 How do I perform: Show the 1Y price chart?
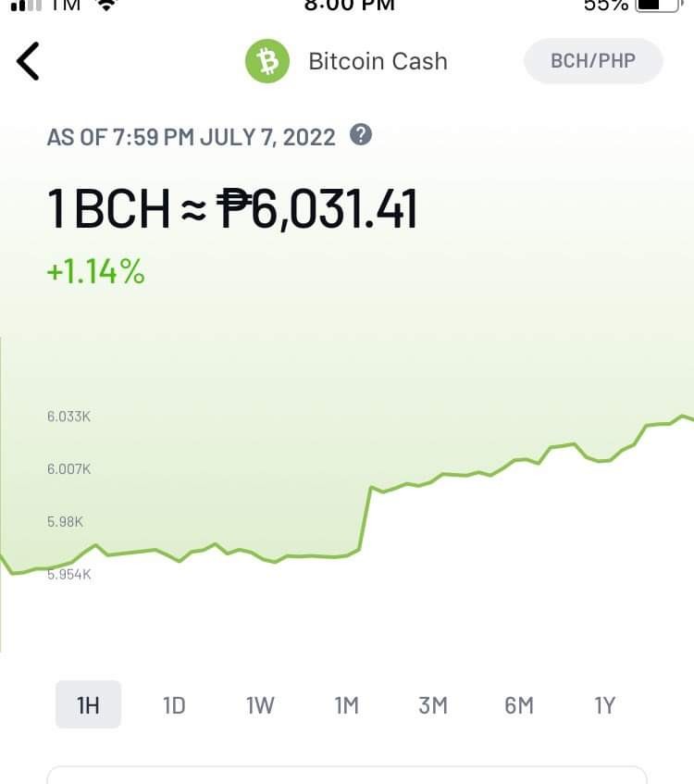(x=604, y=705)
